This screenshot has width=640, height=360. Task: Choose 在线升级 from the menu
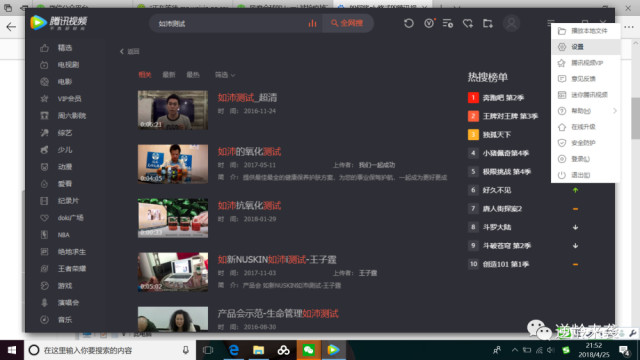click(586, 127)
